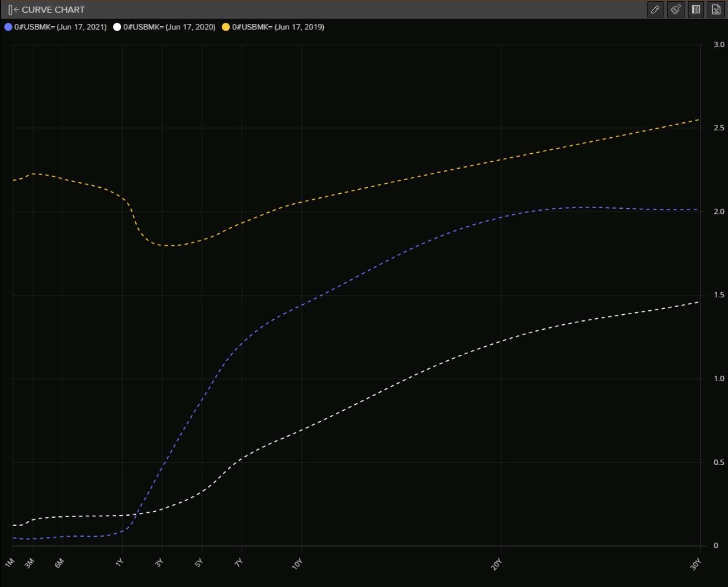Click the CURVE CHART title
This screenshot has width=728, height=587.
click(53, 10)
